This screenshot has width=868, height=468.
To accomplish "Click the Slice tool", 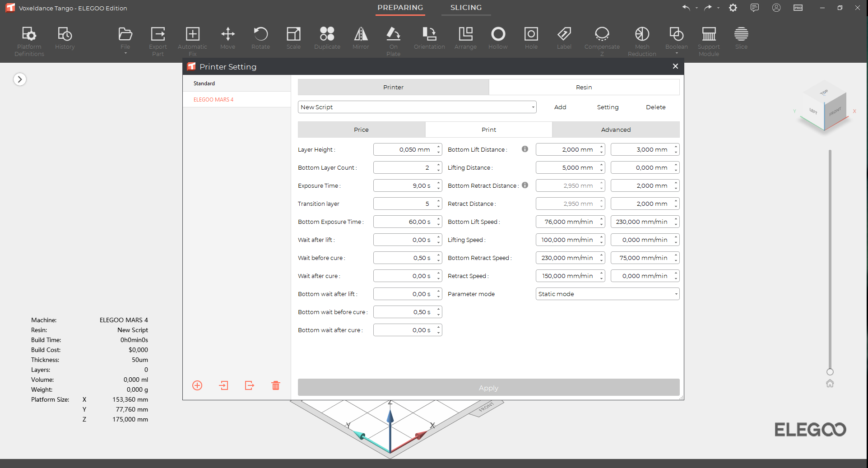I will [741, 38].
